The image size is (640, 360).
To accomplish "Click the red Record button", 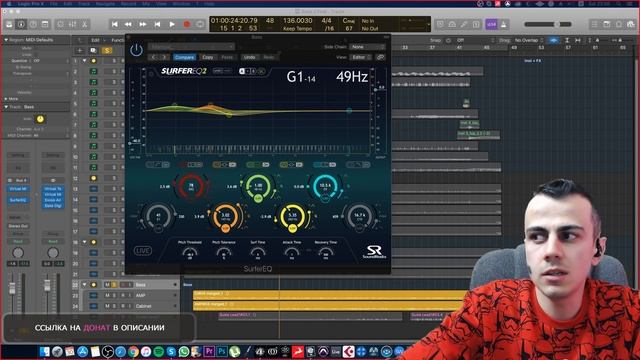I will (x=187, y=24).
